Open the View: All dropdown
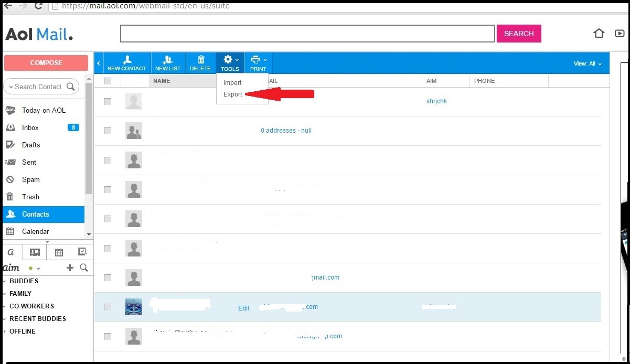This screenshot has height=364, width=630. click(588, 63)
